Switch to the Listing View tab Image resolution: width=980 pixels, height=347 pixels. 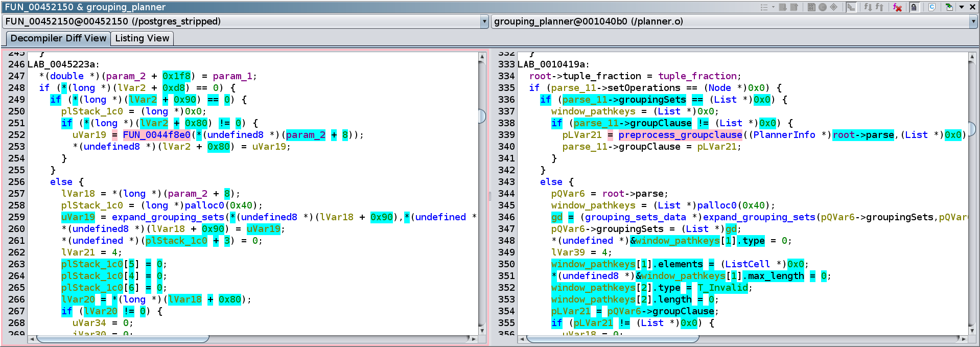142,38
